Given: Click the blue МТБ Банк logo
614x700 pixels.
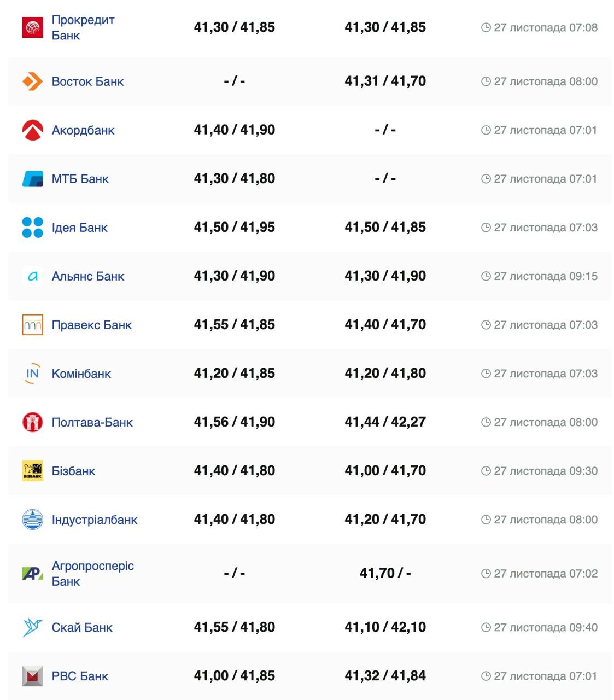Looking at the screenshot, I should (x=32, y=179).
